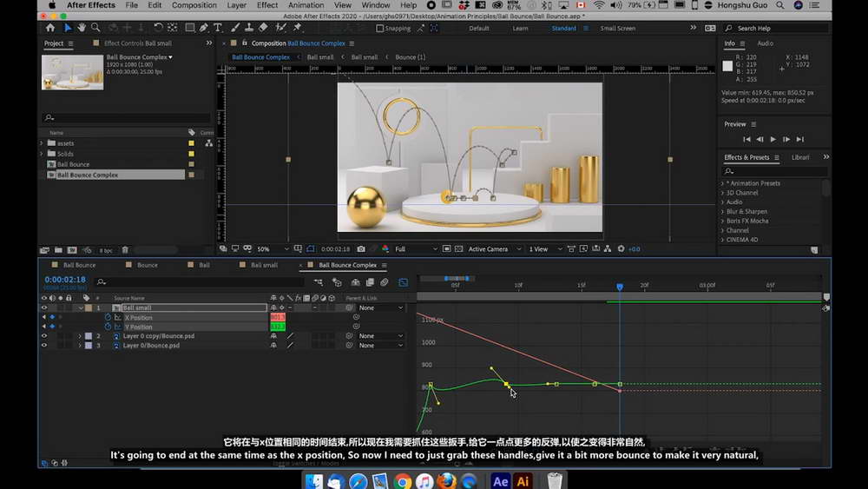The height and width of the screenshot is (489, 868).
Task: Open Google Chrome from the Dock
Action: point(403,480)
